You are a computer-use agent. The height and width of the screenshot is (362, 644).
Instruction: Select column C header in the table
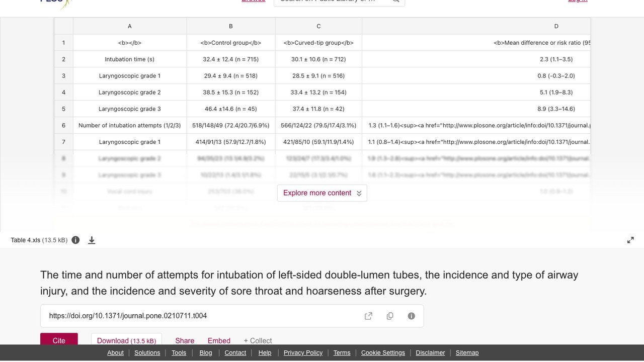pos(318,26)
